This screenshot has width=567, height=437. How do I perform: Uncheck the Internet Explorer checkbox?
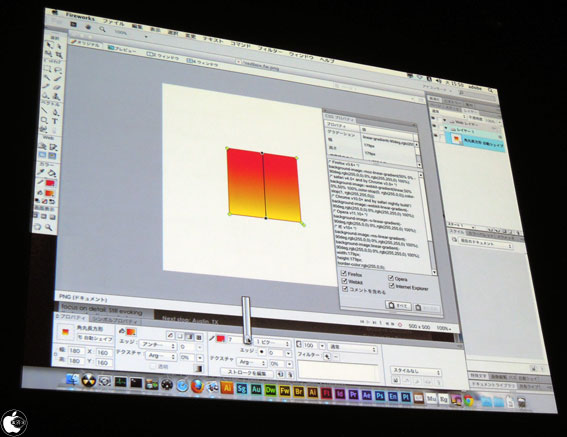pyautogui.click(x=392, y=286)
